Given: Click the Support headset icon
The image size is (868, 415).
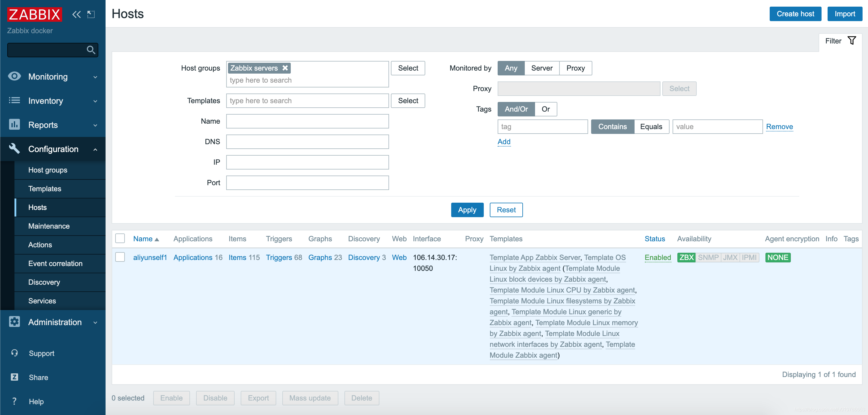Looking at the screenshot, I should (14, 353).
